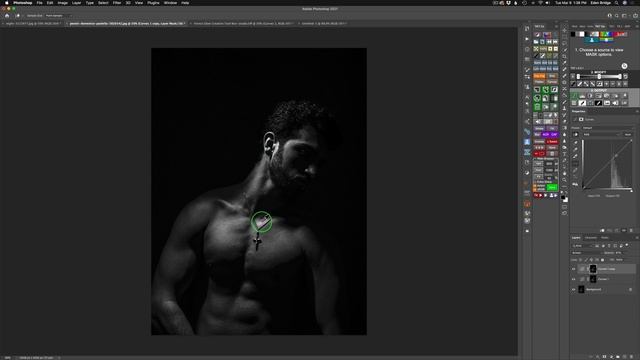Image resolution: width=640 pixels, height=360 pixels.
Task: Select the Lasso tool
Action: click(564, 43)
